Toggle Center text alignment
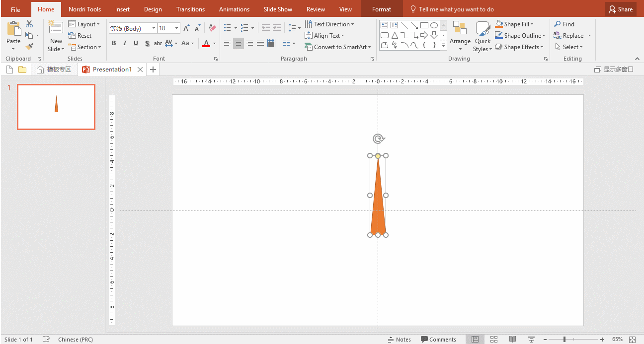This screenshot has height=344, width=644. (x=239, y=44)
